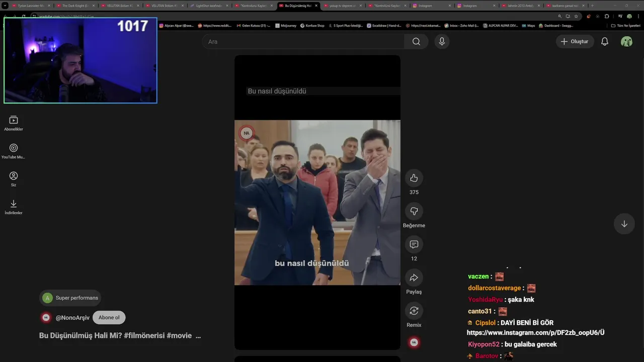Screen dimensions: 644x362
Task: Close the LightShot tab
Action: coord(227,6)
